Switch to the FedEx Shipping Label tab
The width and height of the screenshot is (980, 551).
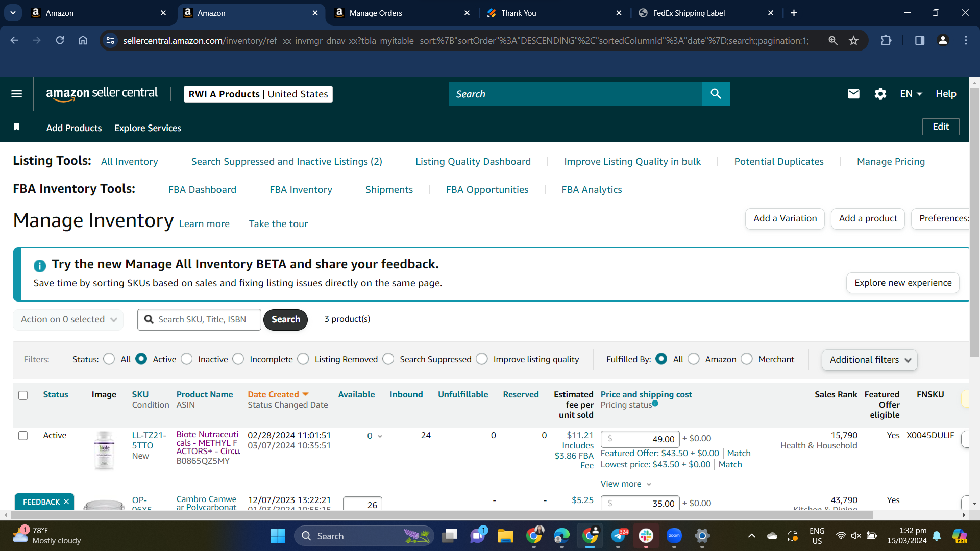[x=706, y=13]
